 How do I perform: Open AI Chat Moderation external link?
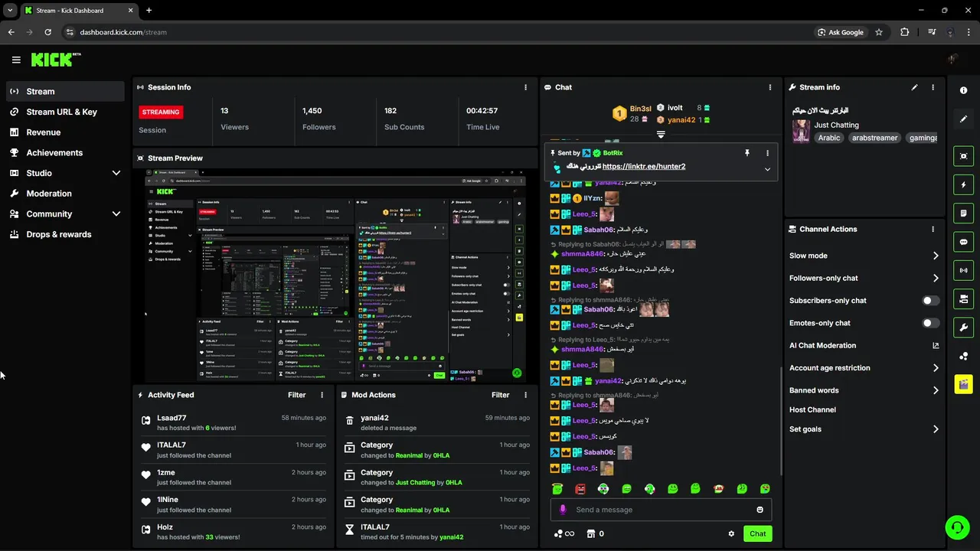(936, 346)
